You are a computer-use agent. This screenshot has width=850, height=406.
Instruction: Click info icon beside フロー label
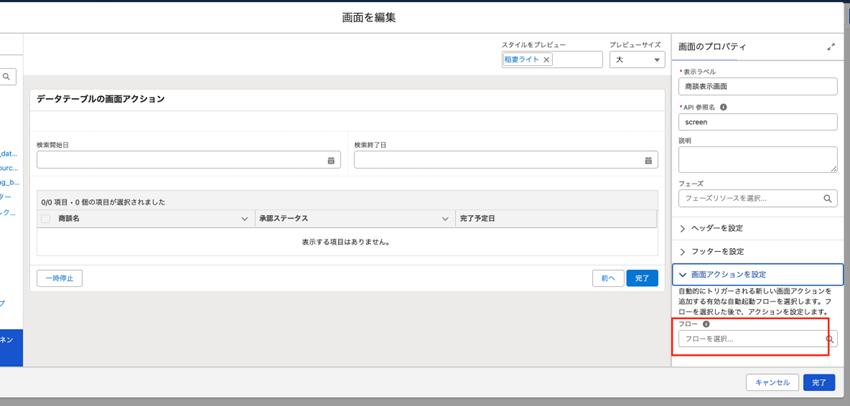point(706,324)
